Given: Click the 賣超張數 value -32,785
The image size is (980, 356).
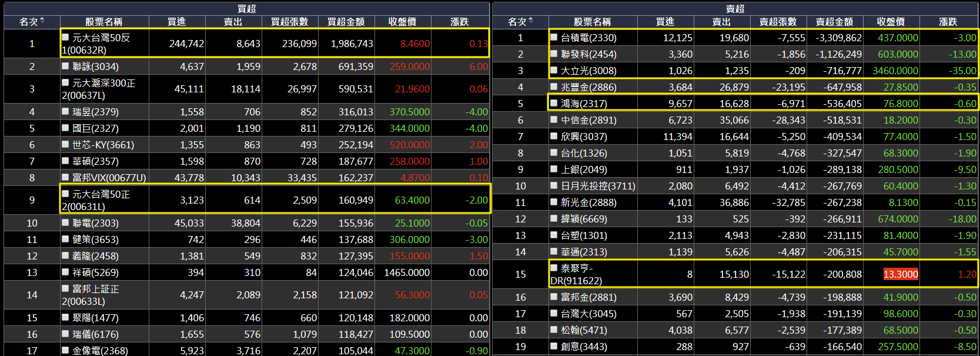Looking at the screenshot, I should [x=788, y=202].
